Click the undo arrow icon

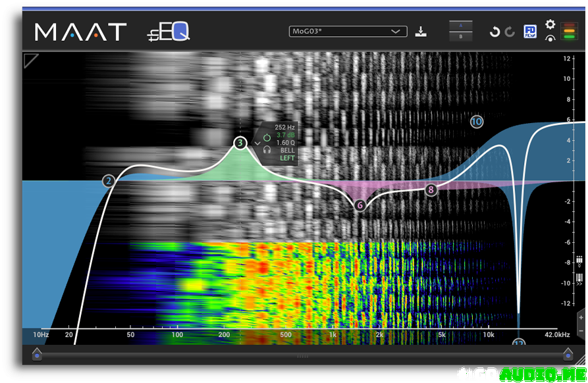[x=494, y=32]
